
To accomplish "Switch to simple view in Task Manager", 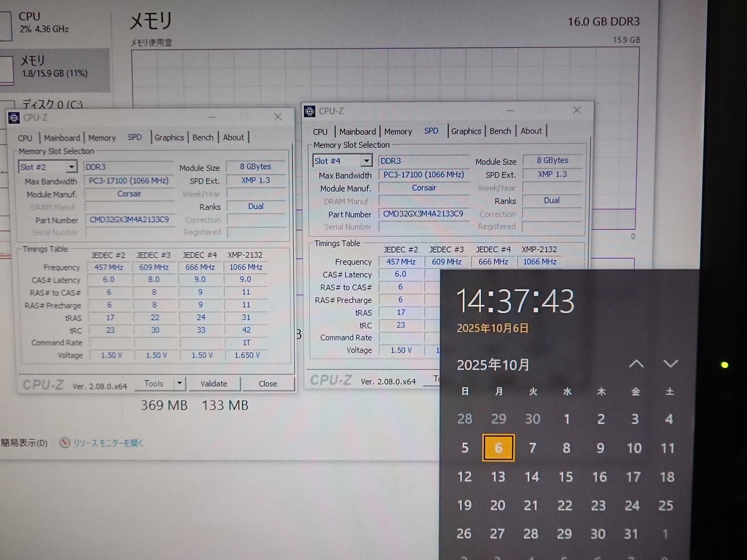I will 24,443.
